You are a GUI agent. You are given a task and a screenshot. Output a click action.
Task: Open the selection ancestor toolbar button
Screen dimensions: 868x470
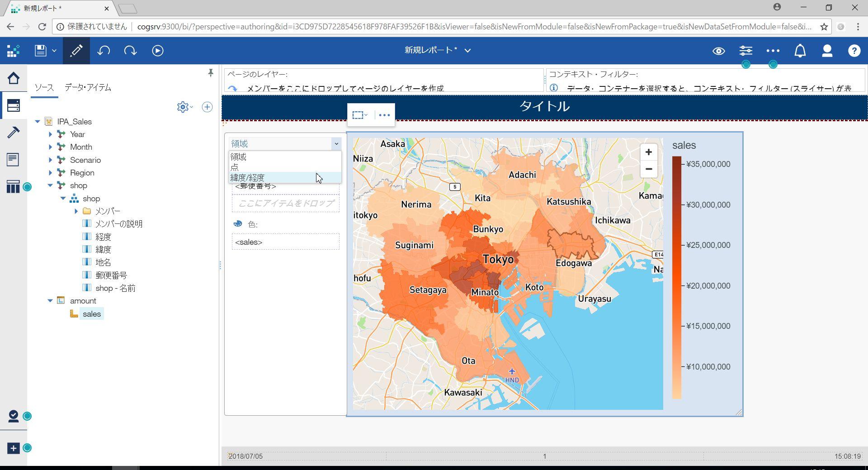[360, 115]
